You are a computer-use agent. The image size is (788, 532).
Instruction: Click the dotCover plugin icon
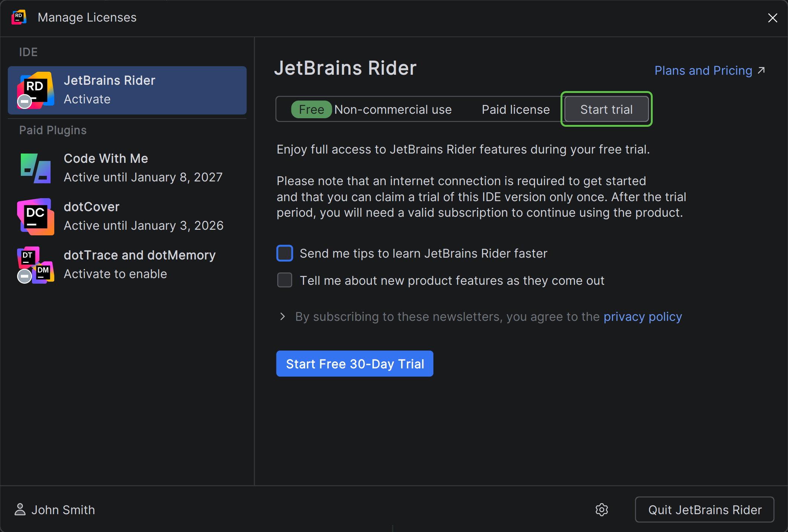35,216
